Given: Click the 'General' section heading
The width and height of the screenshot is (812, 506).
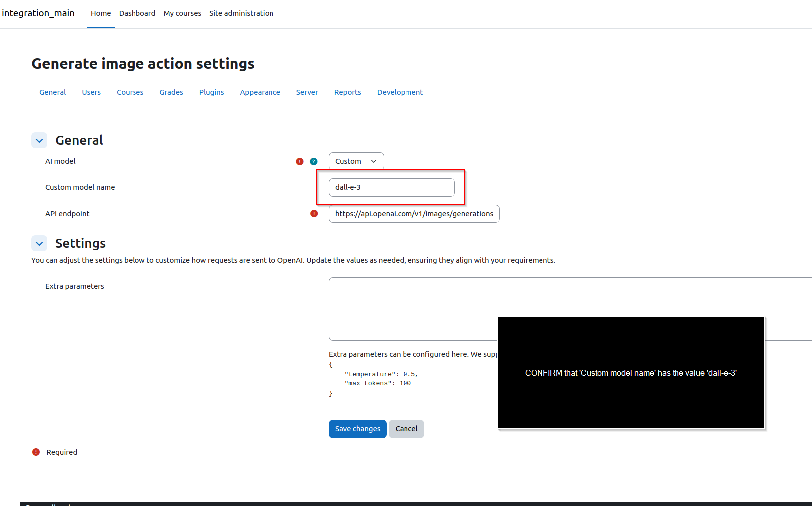Looking at the screenshot, I should (79, 140).
